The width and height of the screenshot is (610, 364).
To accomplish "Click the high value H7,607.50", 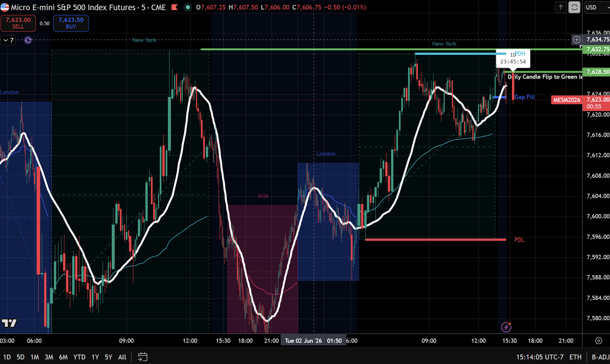I will coord(245,8).
